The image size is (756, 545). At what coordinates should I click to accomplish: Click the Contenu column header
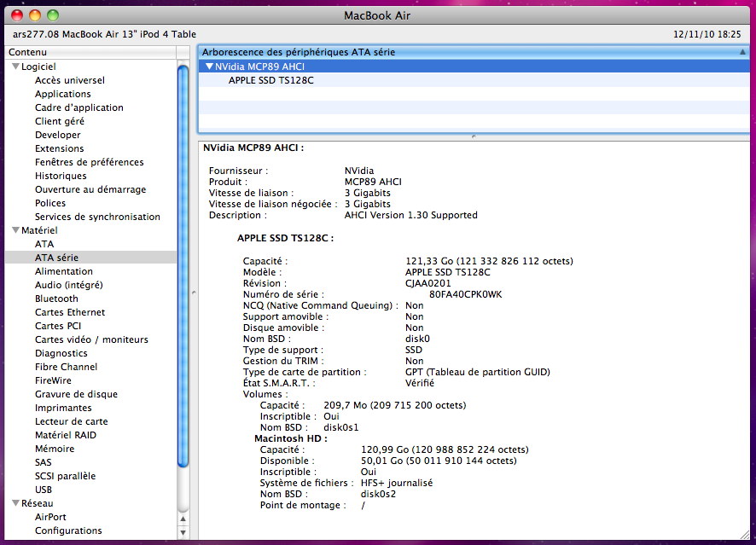[x=91, y=52]
